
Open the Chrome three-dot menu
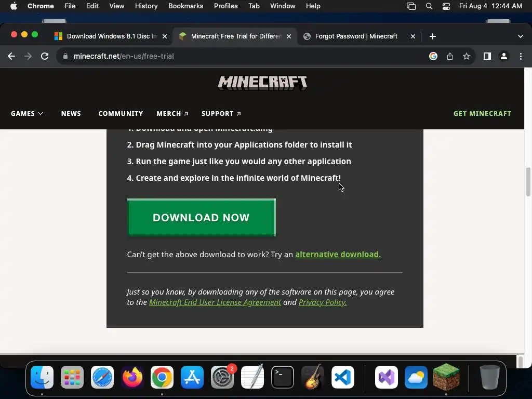[x=521, y=56]
